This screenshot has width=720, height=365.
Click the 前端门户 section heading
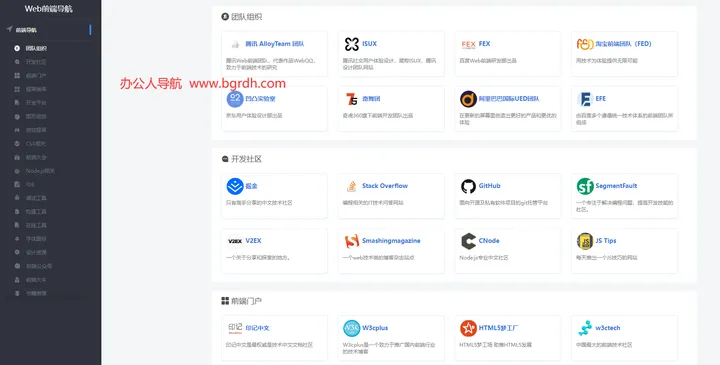(x=247, y=301)
